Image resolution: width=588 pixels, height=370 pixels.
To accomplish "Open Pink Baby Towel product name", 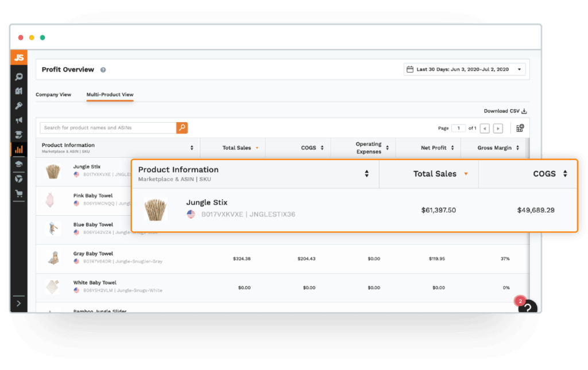I will click(93, 196).
